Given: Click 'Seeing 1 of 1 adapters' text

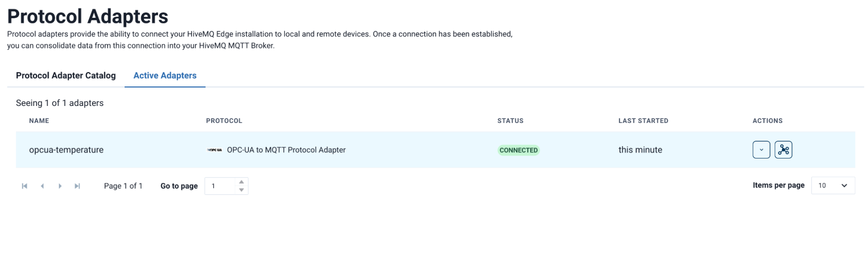Looking at the screenshot, I should [60, 103].
